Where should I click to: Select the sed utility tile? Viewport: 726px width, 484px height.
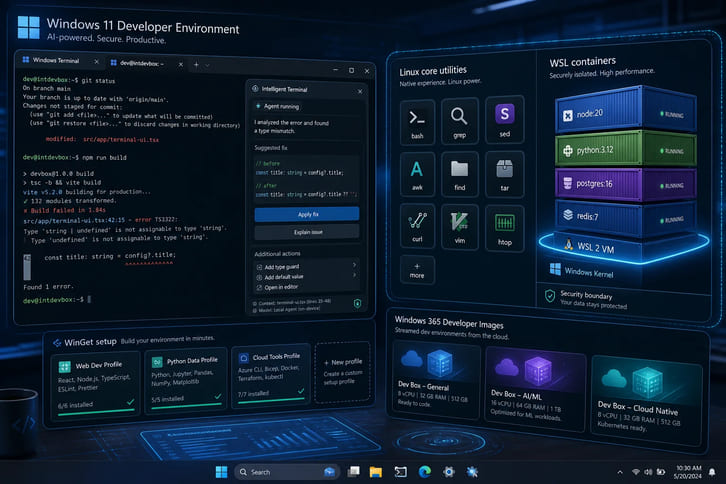(x=505, y=119)
